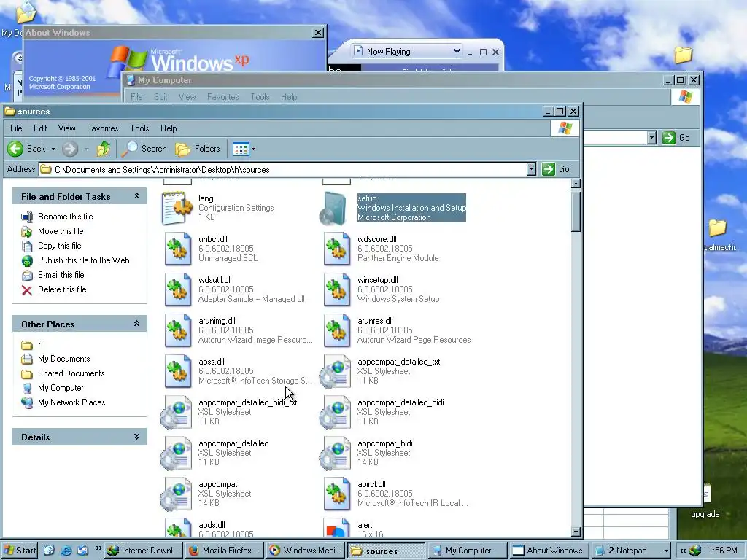Select the unbcl.dll file icon
The image size is (747, 560).
click(177, 249)
